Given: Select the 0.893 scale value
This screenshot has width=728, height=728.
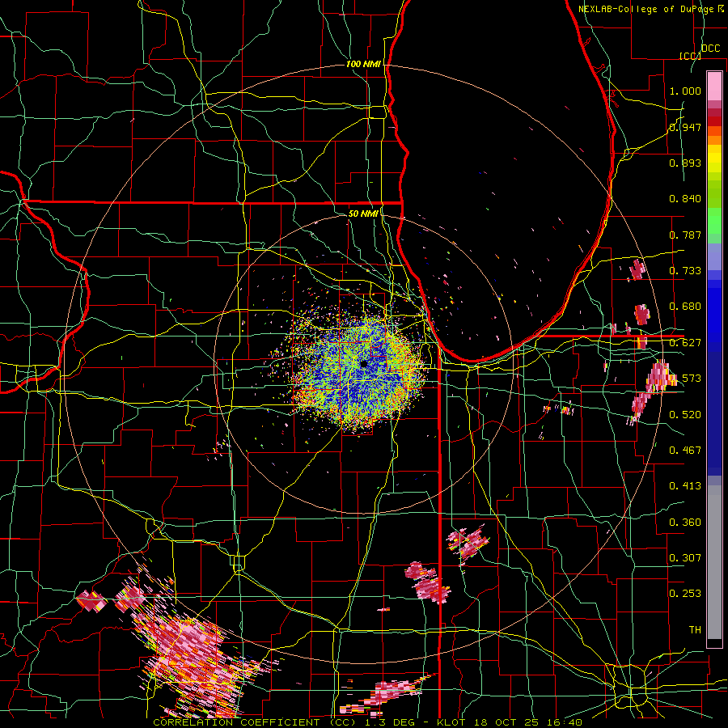Looking at the screenshot, I should coord(685,163).
